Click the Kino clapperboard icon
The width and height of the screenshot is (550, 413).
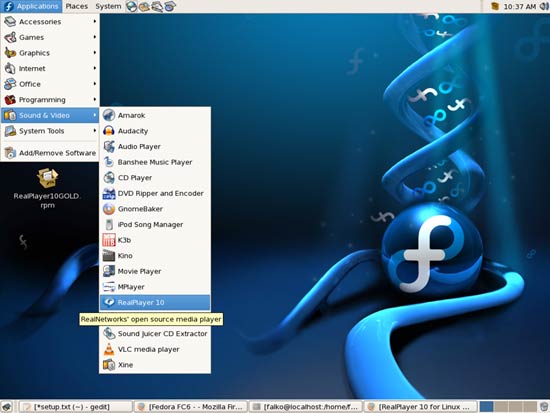[x=109, y=255]
